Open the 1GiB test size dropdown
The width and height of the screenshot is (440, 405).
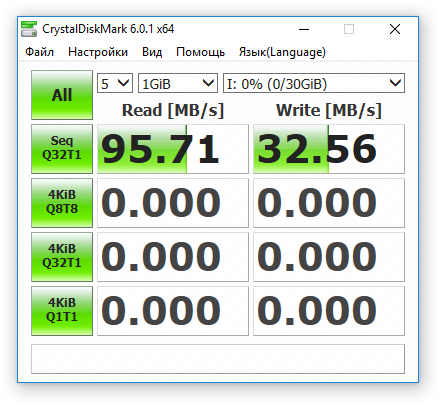(178, 83)
